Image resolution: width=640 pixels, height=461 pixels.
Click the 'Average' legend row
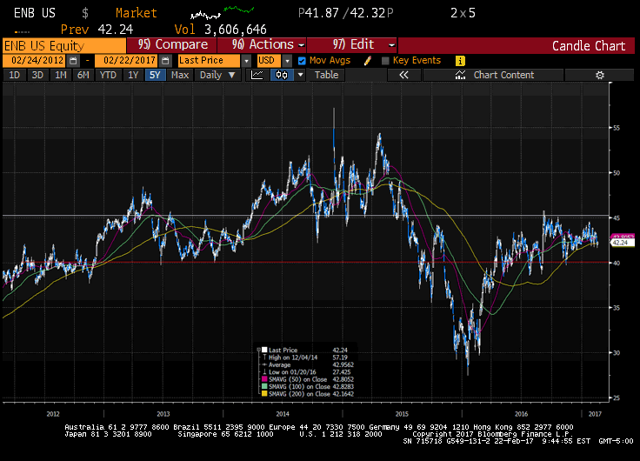pyautogui.click(x=307, y=365)
